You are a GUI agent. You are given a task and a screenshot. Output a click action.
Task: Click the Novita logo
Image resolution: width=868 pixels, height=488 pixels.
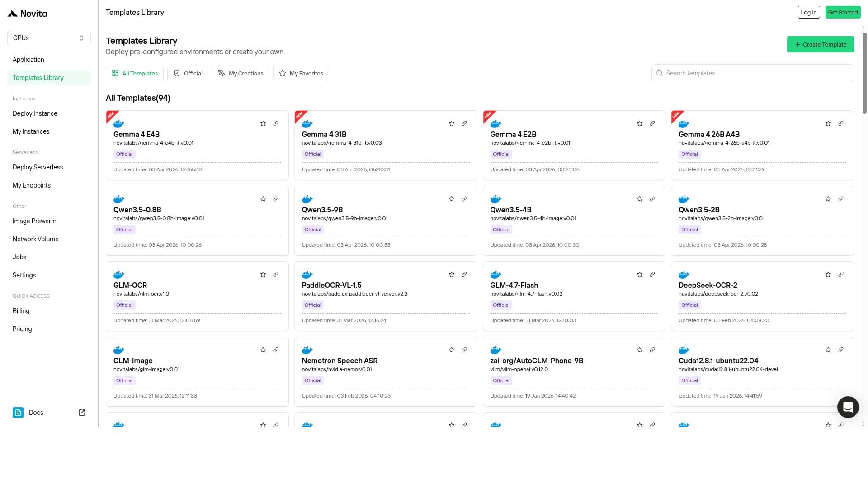(28, 14)
